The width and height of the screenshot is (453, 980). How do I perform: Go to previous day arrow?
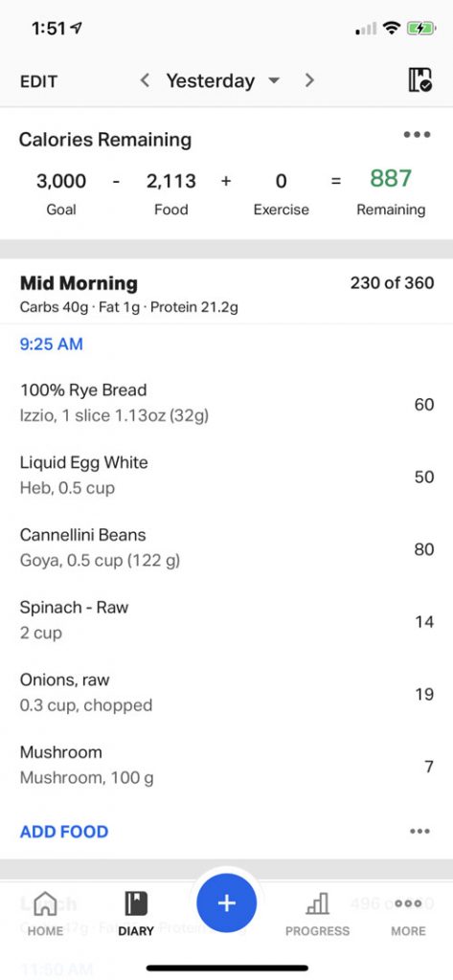point(145,80)
